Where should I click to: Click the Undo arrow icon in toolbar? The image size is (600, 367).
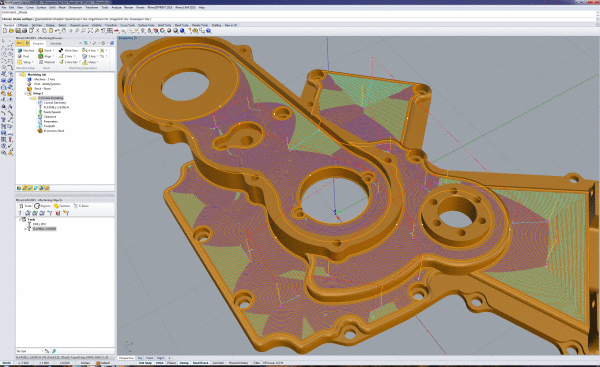[x=57, y=31]
